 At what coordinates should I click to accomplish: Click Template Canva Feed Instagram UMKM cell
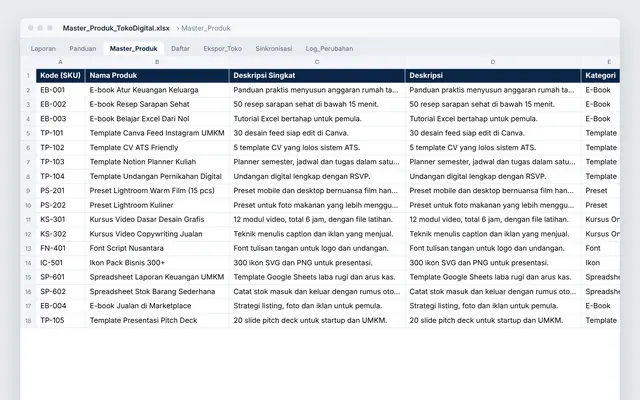click(157, 133)
